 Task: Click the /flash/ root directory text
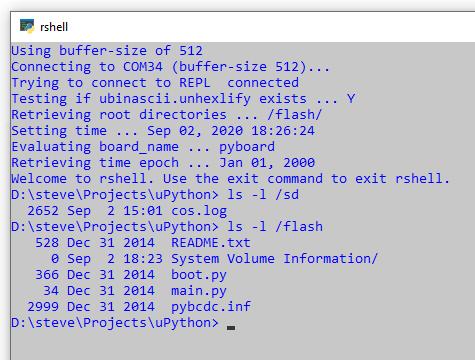click(x=295, y=115)
